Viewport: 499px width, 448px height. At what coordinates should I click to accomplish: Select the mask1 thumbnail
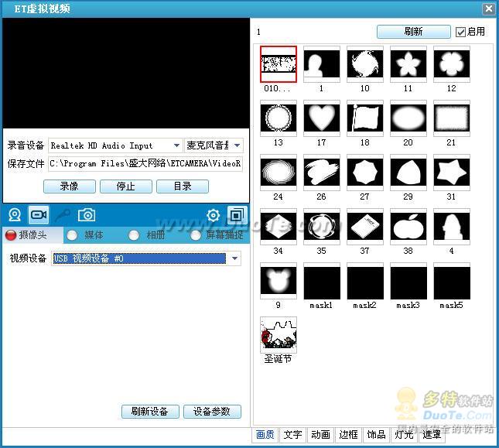(x=321, y=281)
